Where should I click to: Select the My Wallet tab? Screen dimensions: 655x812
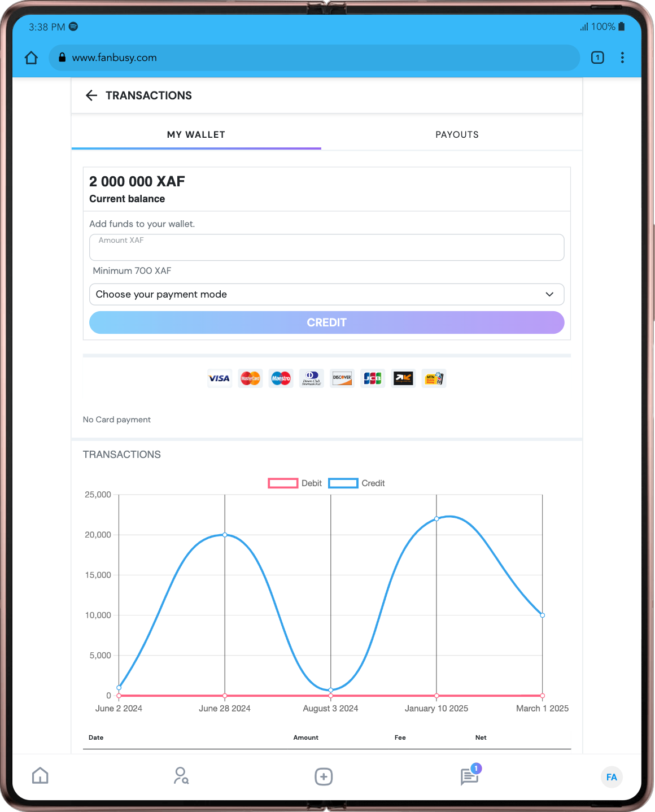coord(196,134)
